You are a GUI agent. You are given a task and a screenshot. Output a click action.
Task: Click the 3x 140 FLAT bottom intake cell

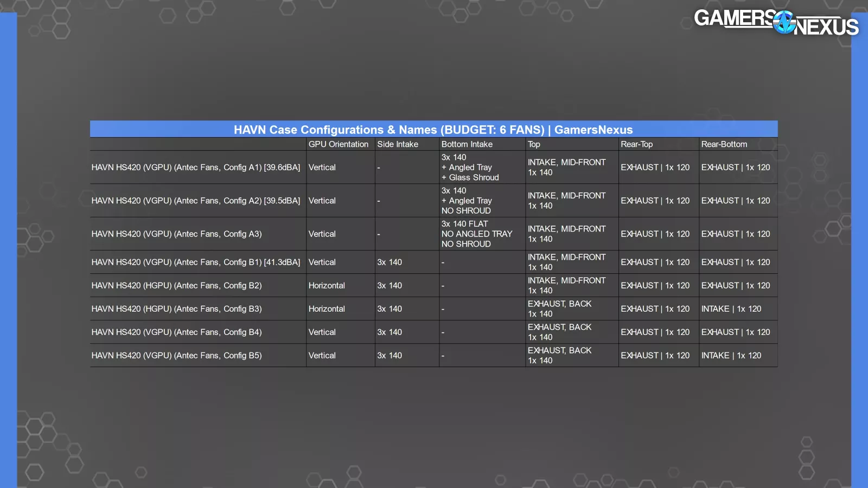476,234
